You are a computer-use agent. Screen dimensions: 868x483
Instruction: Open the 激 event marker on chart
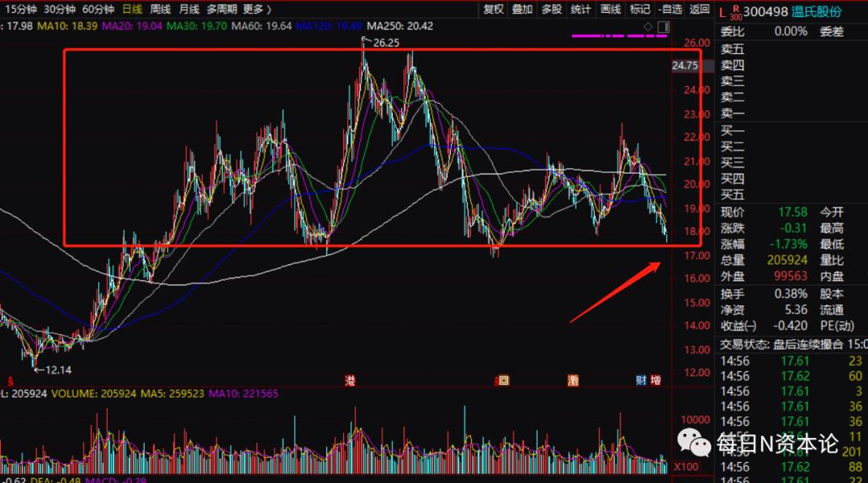573,381
